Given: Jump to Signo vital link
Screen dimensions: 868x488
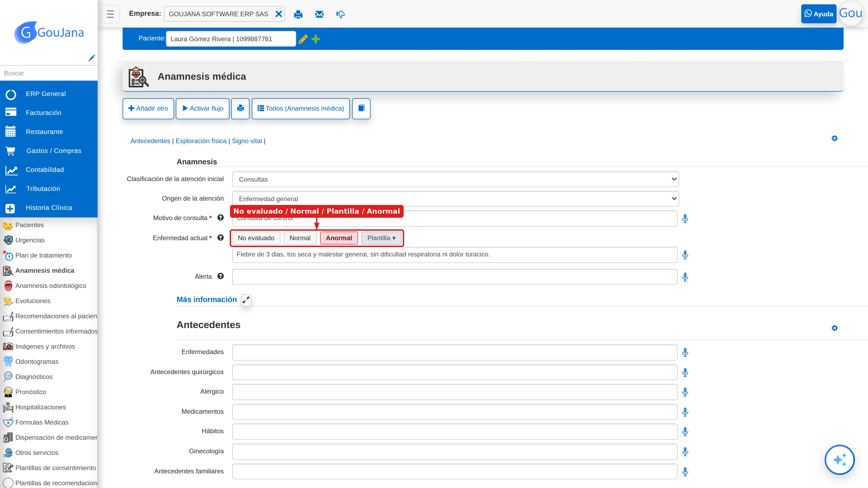Looking at the screenshot, I should pyautogui.click(x=247, y=141).
